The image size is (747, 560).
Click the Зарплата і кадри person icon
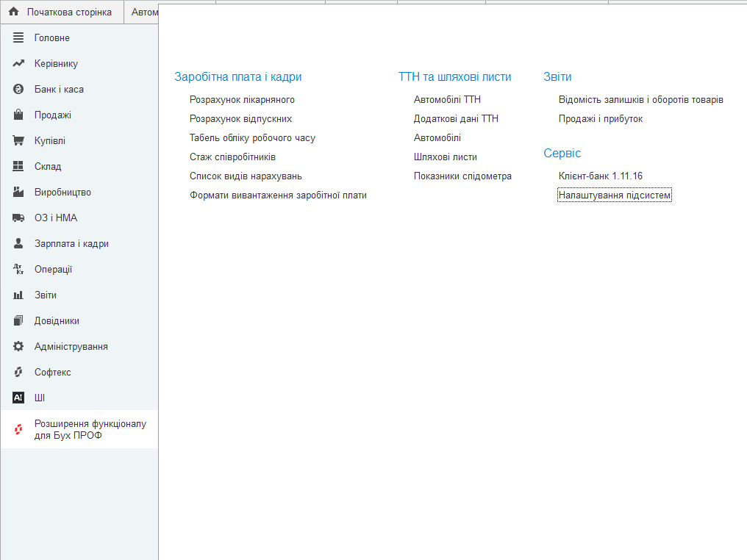(x=18, y=243)
